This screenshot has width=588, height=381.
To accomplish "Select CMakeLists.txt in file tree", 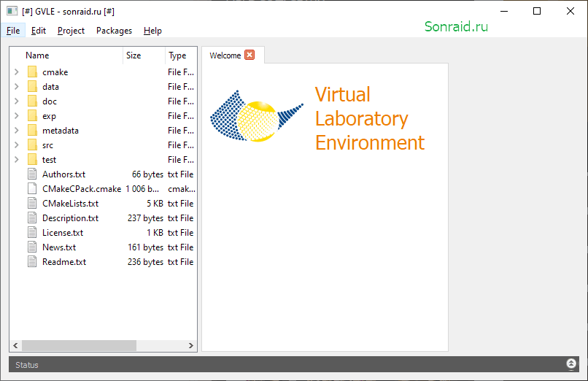I will tap(70, 204).
